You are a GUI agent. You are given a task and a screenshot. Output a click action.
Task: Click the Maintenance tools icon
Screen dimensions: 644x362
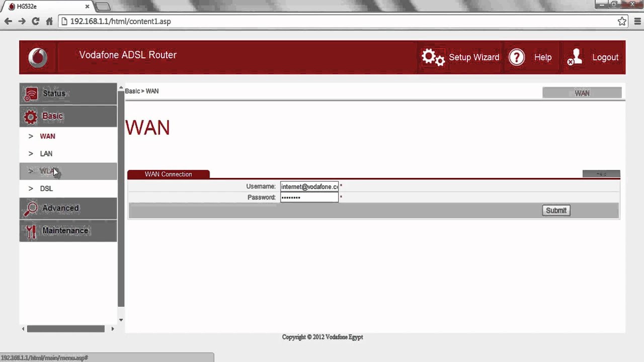click(x=31, y=231)
